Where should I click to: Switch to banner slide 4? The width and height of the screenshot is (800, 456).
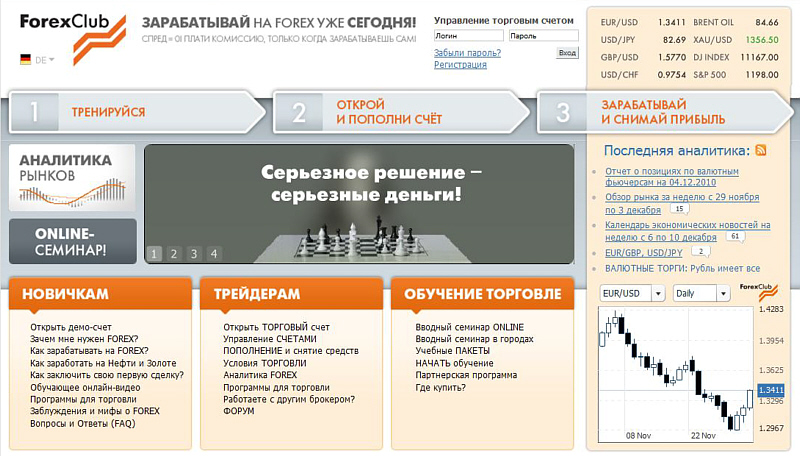214,254
